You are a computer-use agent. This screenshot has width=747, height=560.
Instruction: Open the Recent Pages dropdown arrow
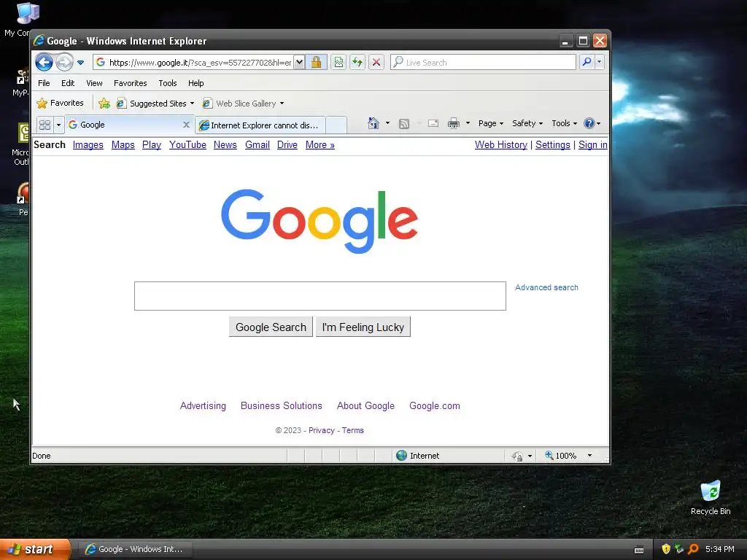[80, 63]
